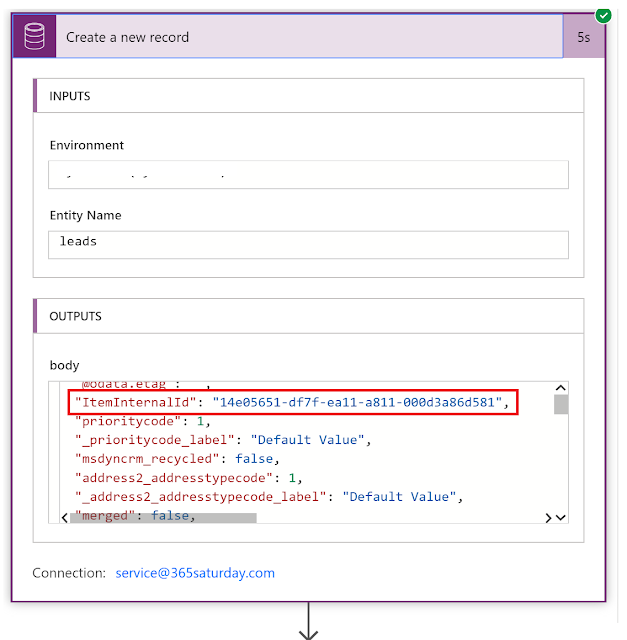
Task: Click the horizontal scrollbar thumb in body
Action: point(163,518)
